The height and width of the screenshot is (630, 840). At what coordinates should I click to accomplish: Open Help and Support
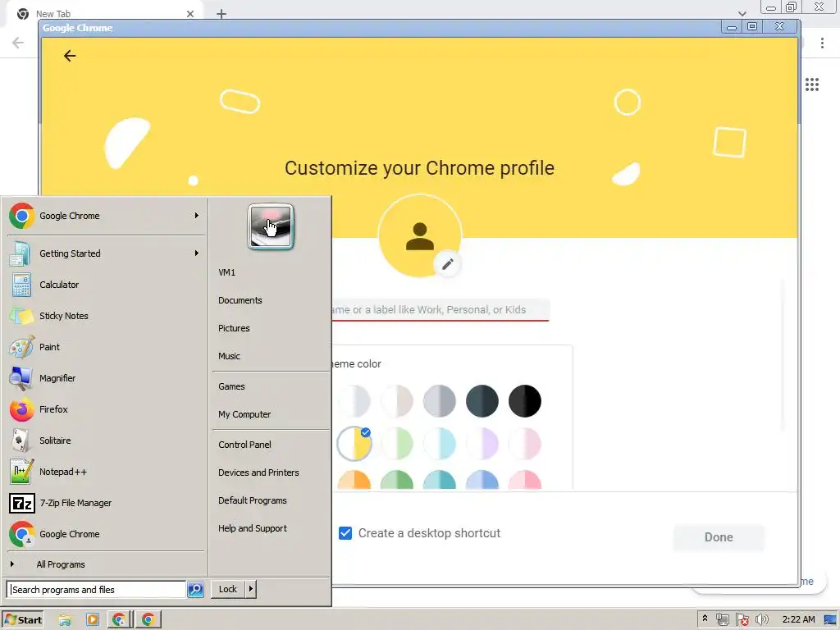coord(253,528)
